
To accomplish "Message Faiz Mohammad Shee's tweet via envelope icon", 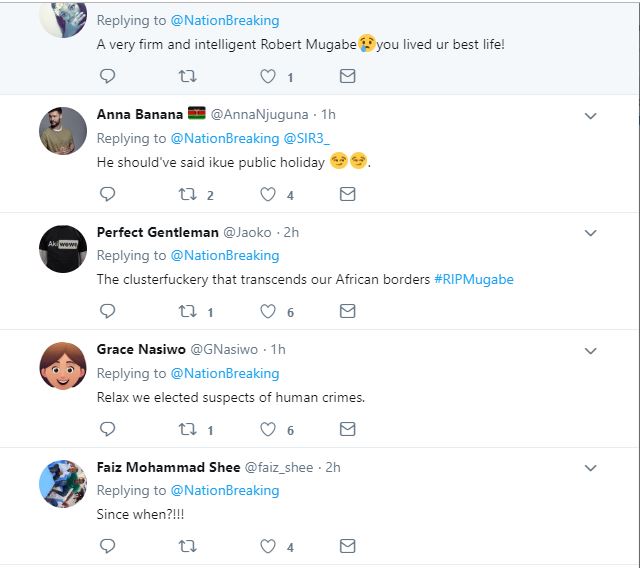I will (x=347, y=546).
